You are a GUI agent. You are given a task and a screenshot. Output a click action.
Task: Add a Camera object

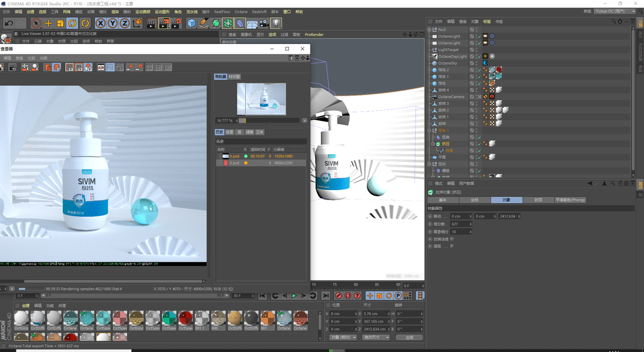click(x=264, y=23)
